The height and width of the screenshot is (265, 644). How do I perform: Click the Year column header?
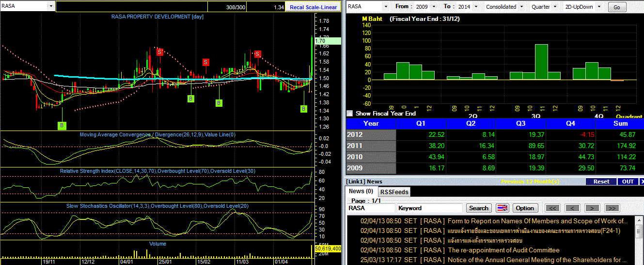pos(371,123)
